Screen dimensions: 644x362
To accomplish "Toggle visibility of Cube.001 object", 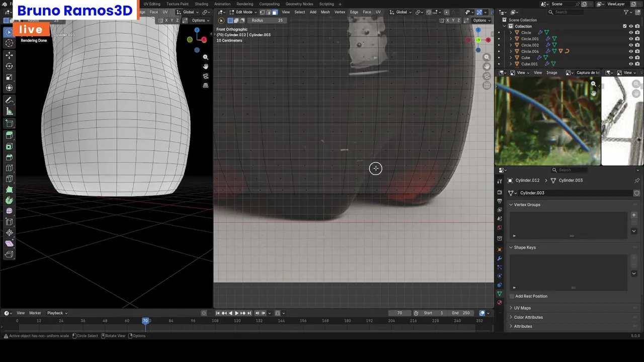I will click(631, 64).
